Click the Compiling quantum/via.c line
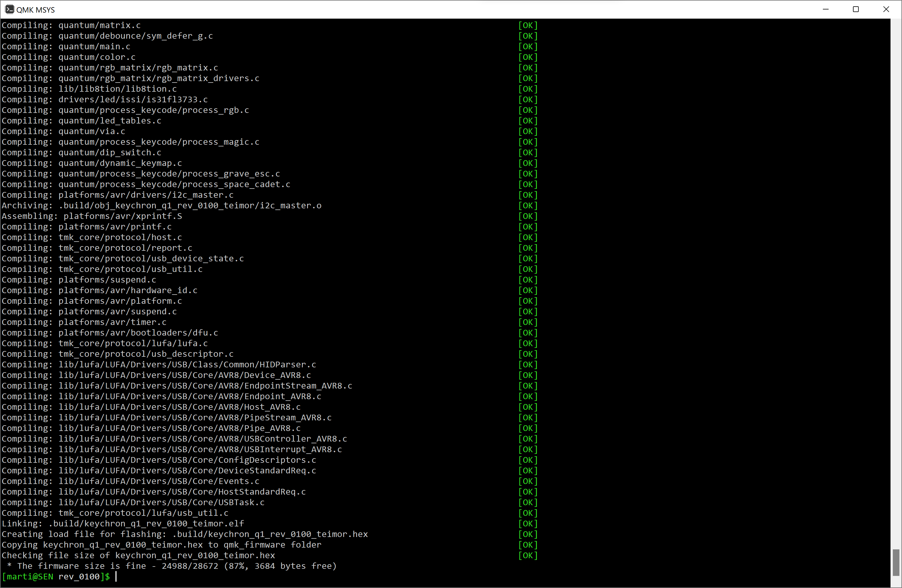 click(64, 132)
